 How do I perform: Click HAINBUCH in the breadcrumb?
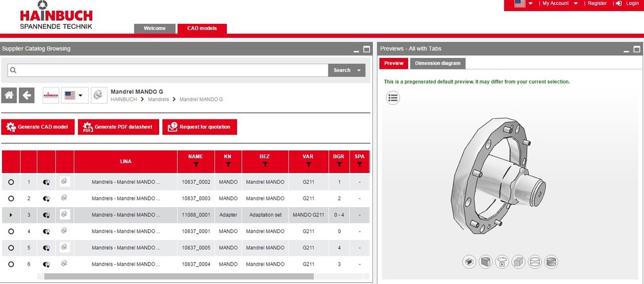pyautogui.click(x=124, y=99)
